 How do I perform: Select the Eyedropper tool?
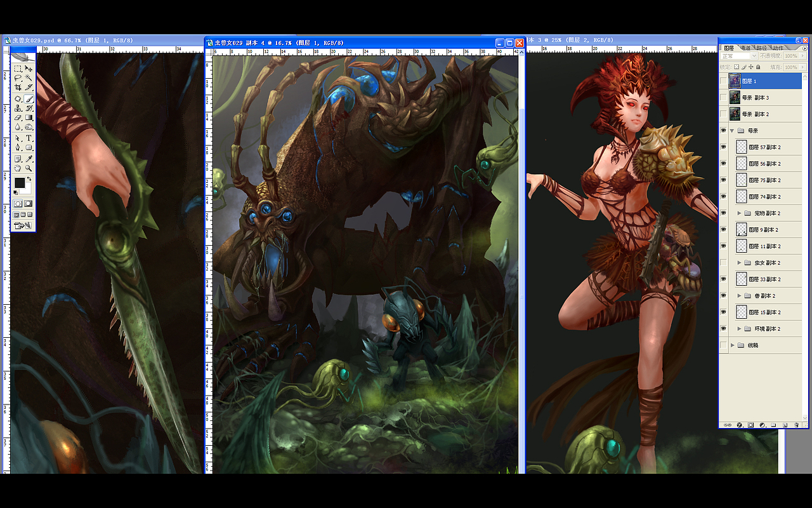(x=29, y=159)
